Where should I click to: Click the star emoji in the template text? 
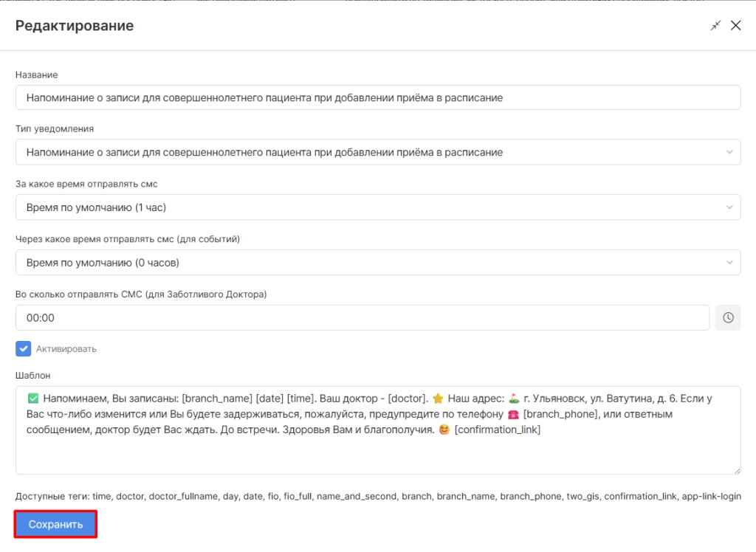click(x=437, y=399)
